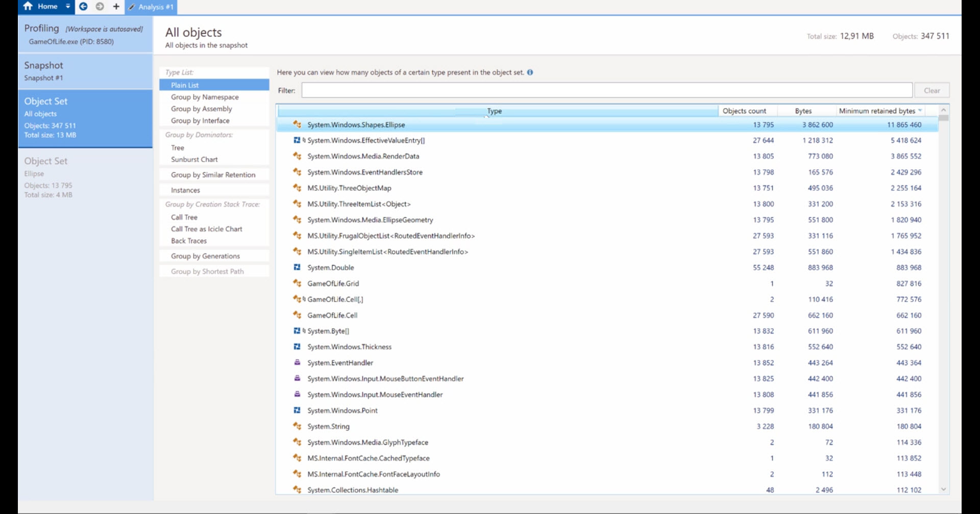The image size is (980, 514).
Task: Click the icon for System.String
Action: point(297,426)
